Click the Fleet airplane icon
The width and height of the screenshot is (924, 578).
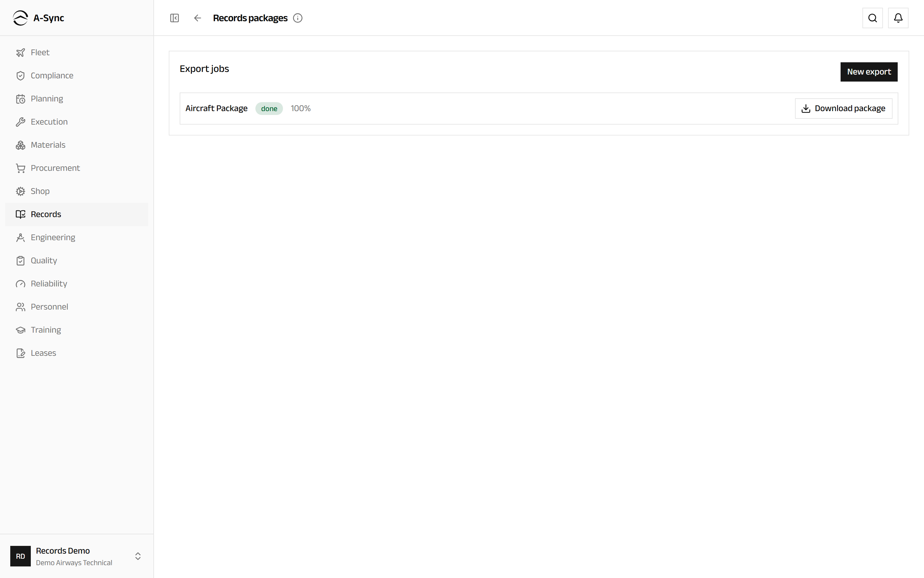click(21, 52)
